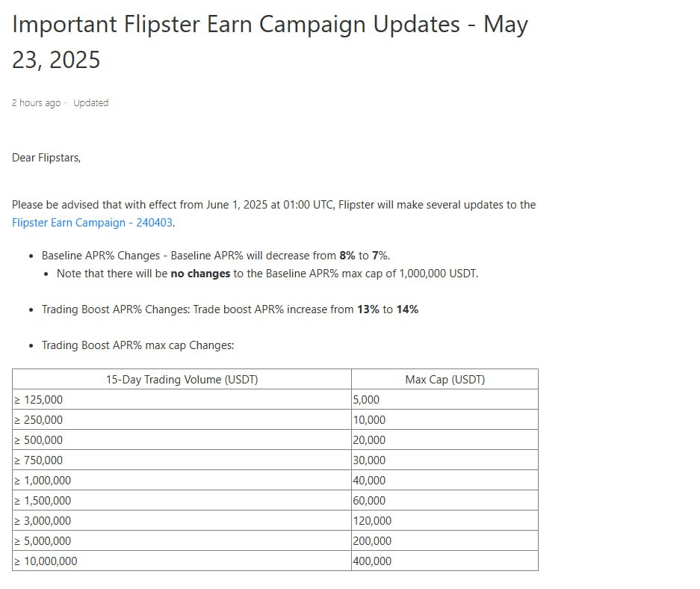The height and width of the screenshot is (589, 700).
Task: Click the 400,000 max cap cell
Action: (445, 561)
